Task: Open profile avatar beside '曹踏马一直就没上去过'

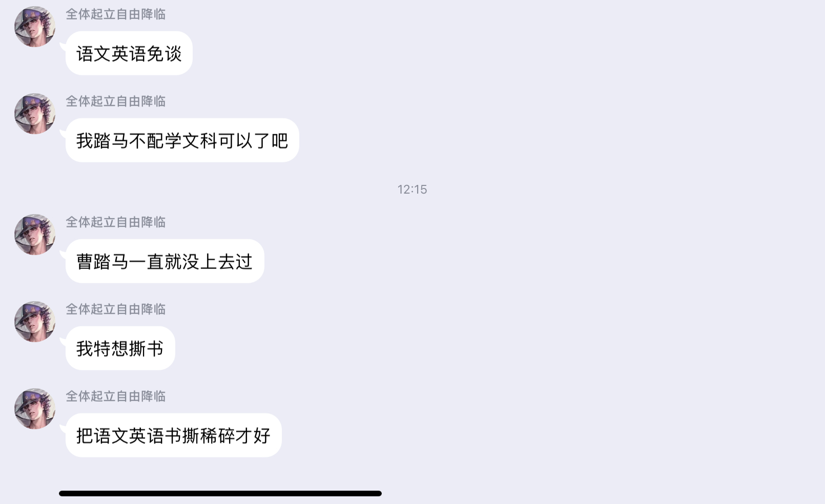Action: click(35, 235)
